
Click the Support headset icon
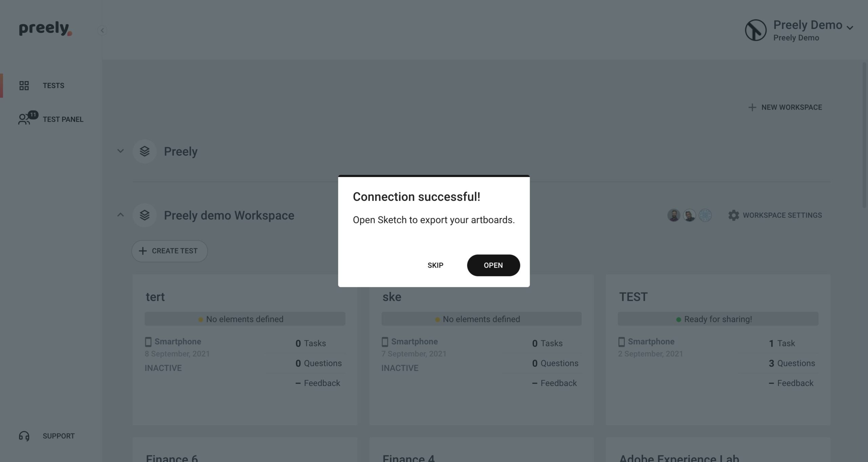23,436
